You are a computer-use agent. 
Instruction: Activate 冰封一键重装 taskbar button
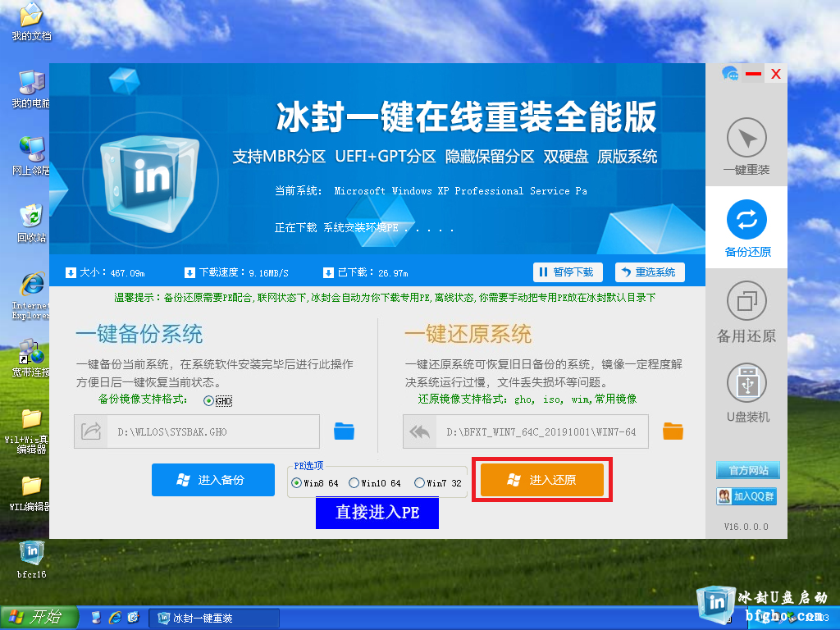(x=214, y=619)
